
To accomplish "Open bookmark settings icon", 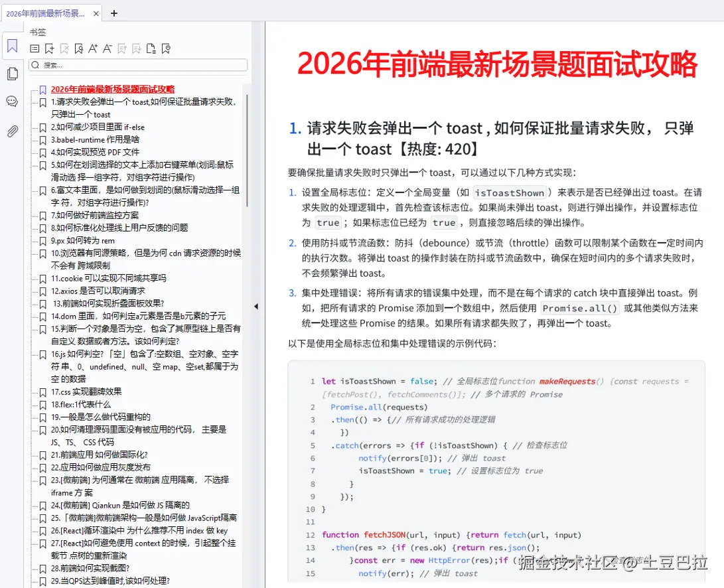I will point(166,48).
